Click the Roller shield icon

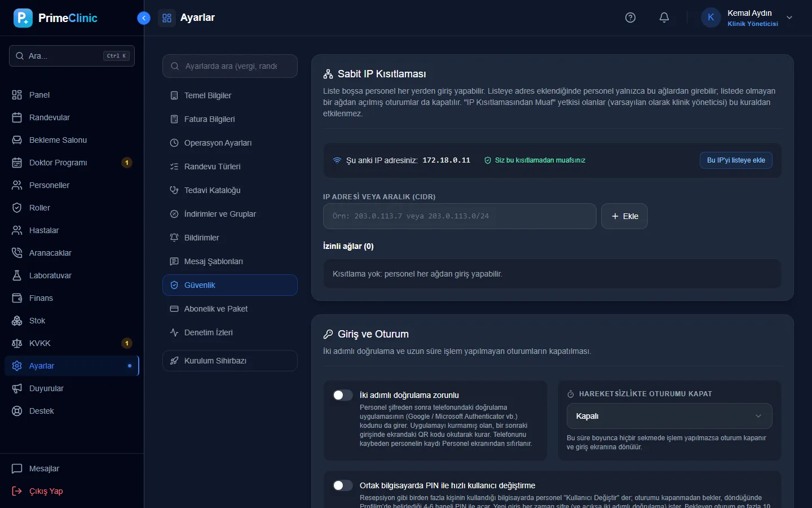pos(17,208)
